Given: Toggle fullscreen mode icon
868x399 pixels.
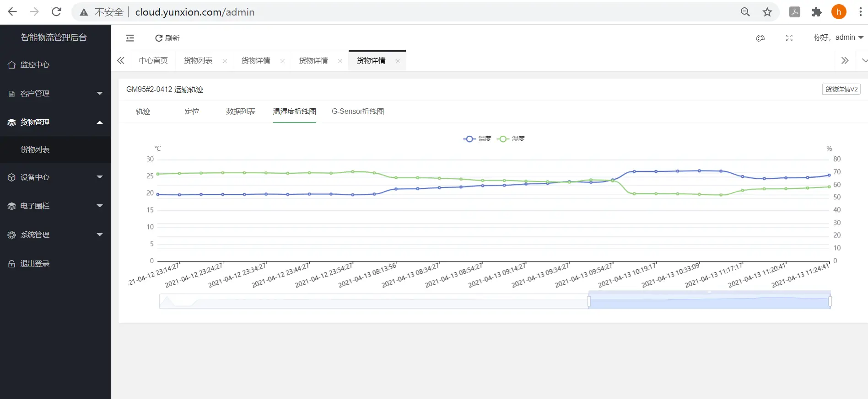Looking at the screenshot, I should pos(789,38).
